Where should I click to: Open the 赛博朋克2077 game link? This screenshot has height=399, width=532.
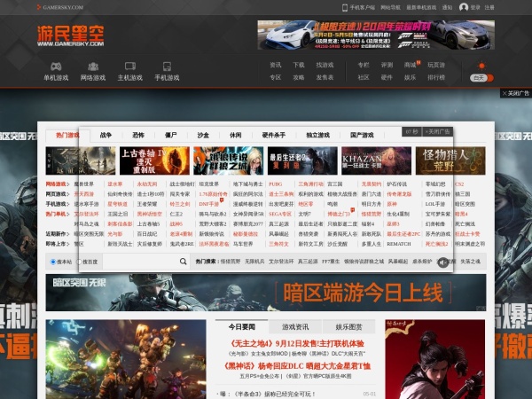coord(248,224)
